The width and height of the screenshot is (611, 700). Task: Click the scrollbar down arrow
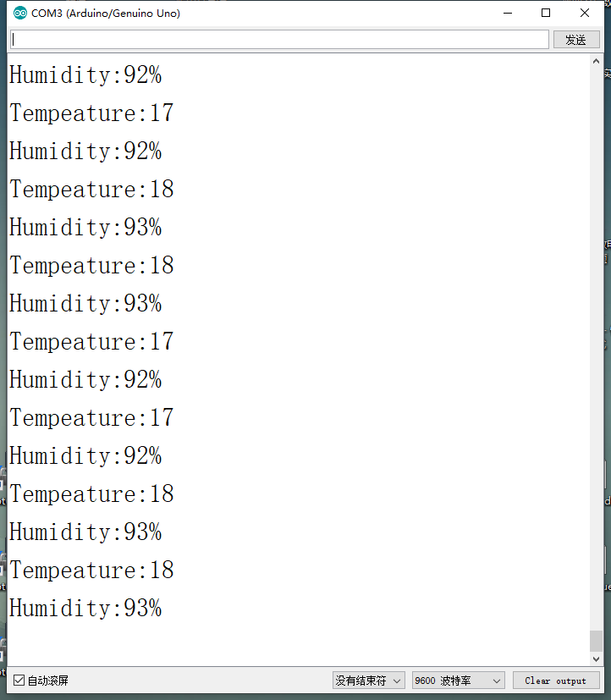[x=596, y=659]
